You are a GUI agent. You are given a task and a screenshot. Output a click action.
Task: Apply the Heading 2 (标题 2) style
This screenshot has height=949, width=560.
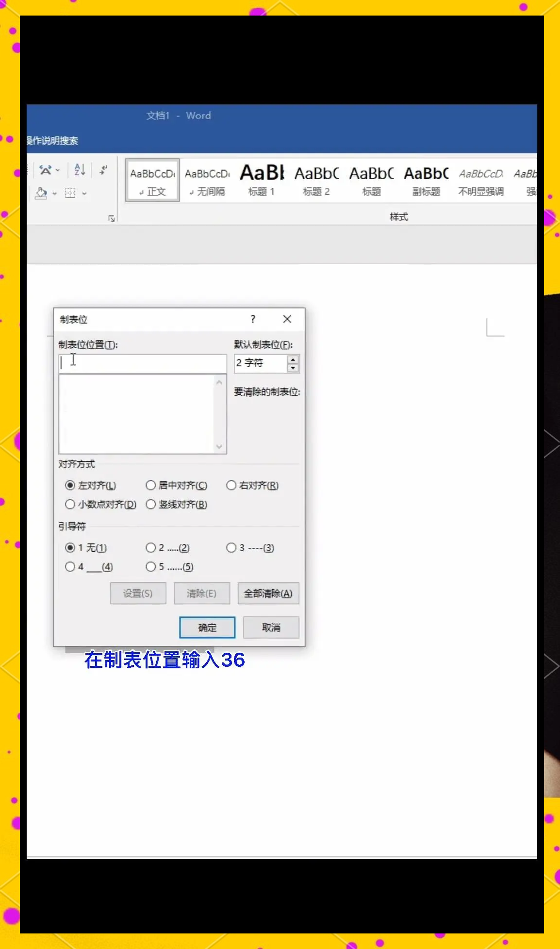click(316, 180)
